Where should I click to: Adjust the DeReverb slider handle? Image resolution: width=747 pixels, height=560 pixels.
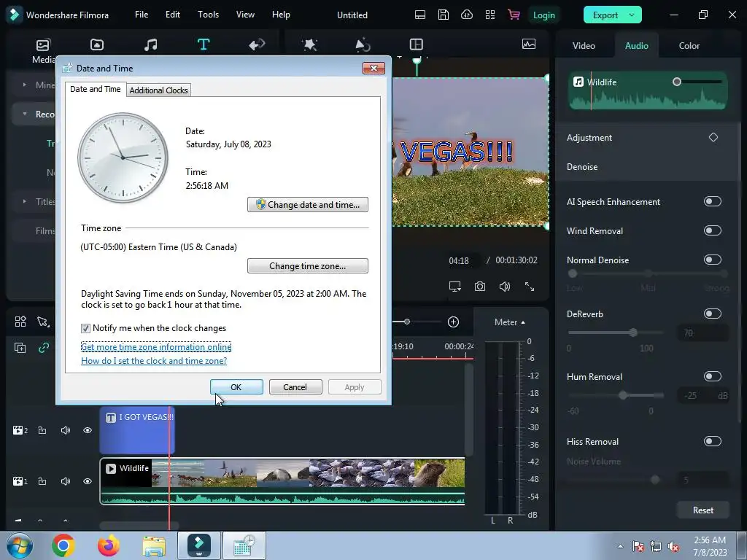[x=633, y=332]
